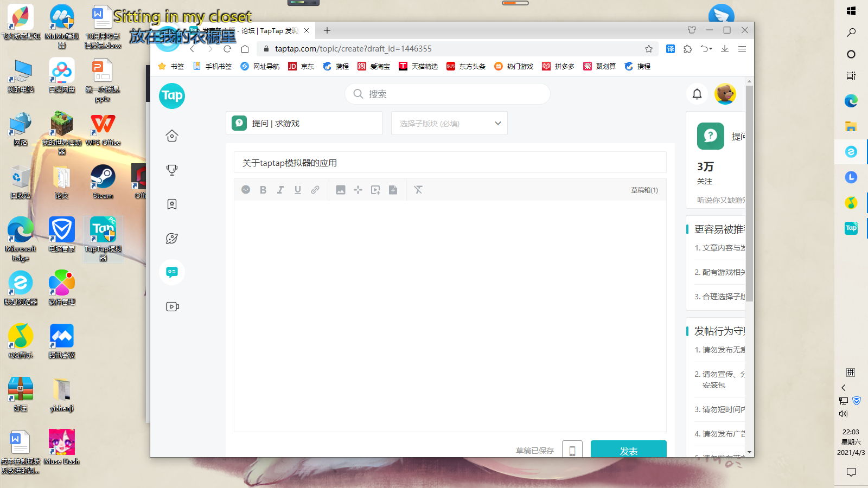Open TapTap home from the sidebar

[172, 136]
